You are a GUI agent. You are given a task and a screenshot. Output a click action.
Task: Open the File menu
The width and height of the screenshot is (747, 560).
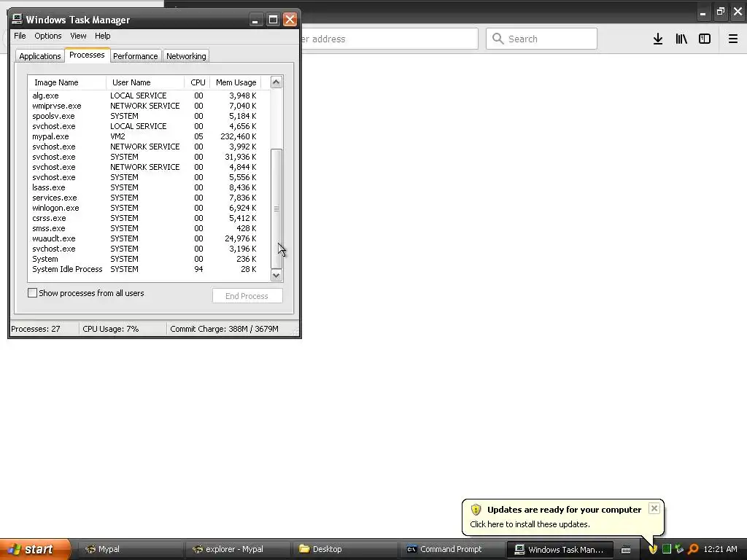(20, 36)
